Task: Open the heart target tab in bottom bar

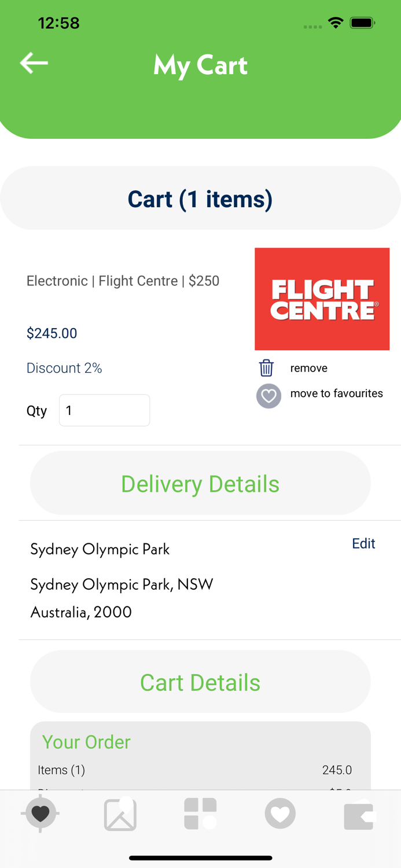Action: (x=41, y=814)
